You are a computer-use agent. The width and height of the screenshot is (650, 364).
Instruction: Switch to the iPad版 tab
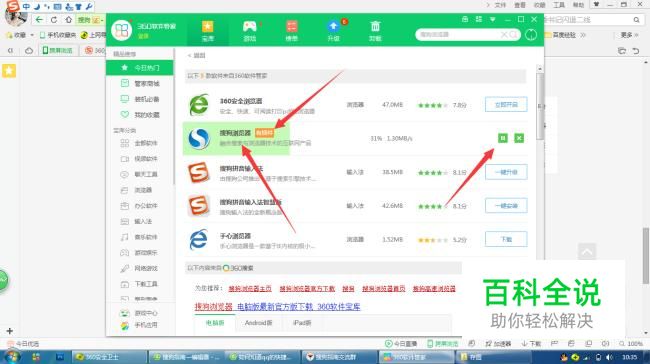[x=302, y=323]
